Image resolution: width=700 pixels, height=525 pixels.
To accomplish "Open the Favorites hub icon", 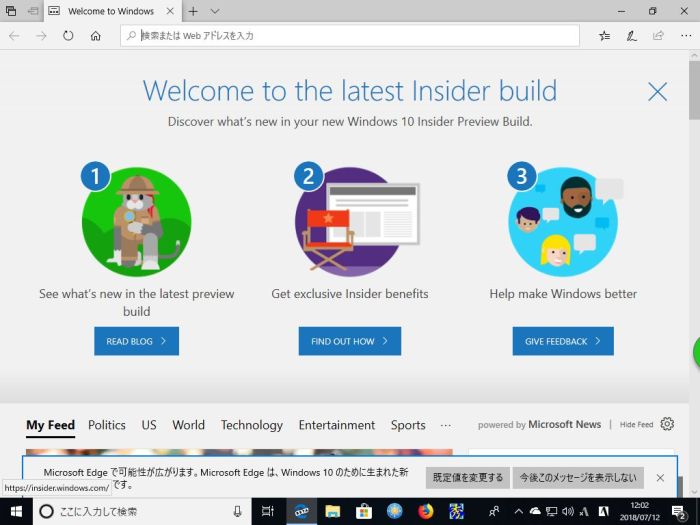I will tap(605, 35).
